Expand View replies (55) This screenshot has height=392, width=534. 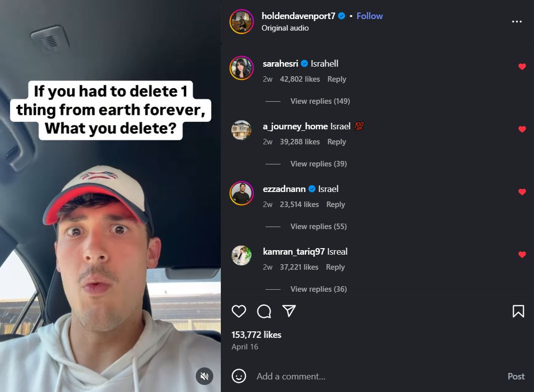pos(318,226)
